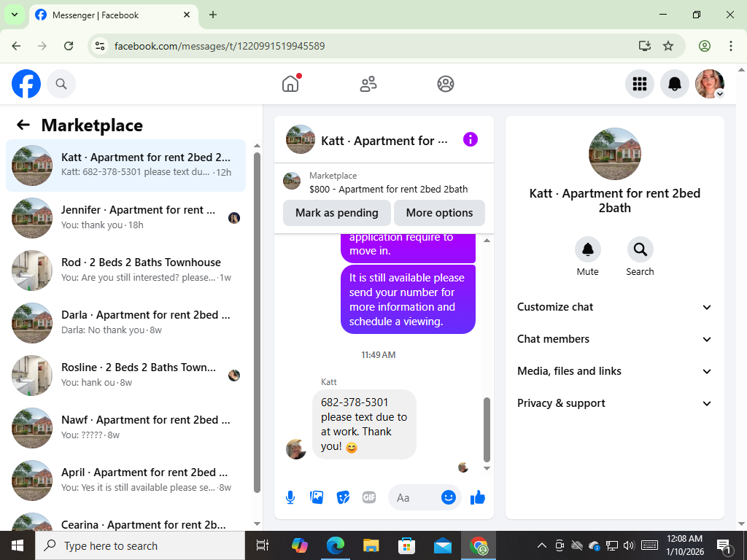Mute this chat with bell icon
Screen dimensions: 747x560
587,249
